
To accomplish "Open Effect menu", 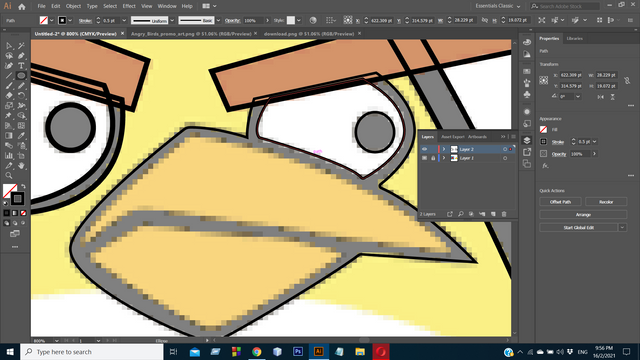I will (x=129, y=6).
